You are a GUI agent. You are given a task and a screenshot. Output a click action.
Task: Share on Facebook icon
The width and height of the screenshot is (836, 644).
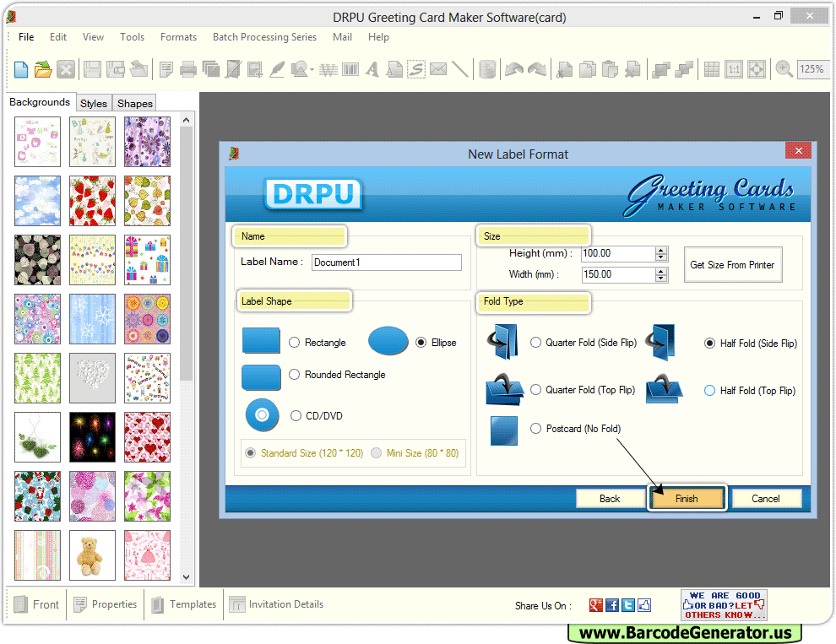coord(612,605)
